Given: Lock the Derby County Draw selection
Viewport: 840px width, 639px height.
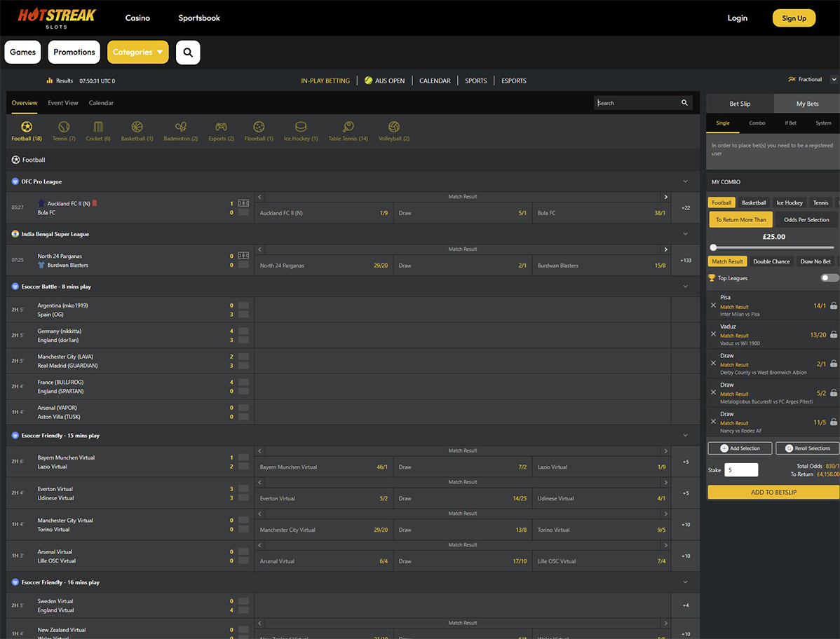Looking at the screenshot, I should point(834,364).
